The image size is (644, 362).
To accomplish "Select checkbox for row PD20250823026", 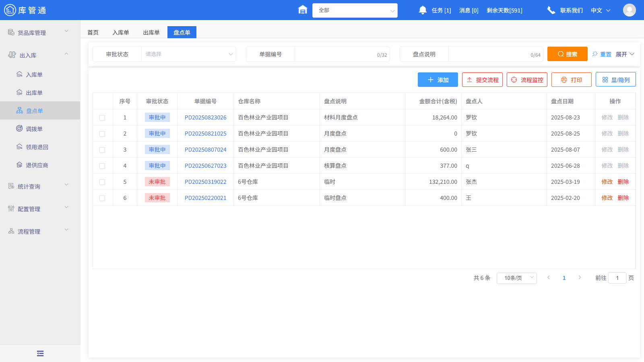I will point(102,118).
